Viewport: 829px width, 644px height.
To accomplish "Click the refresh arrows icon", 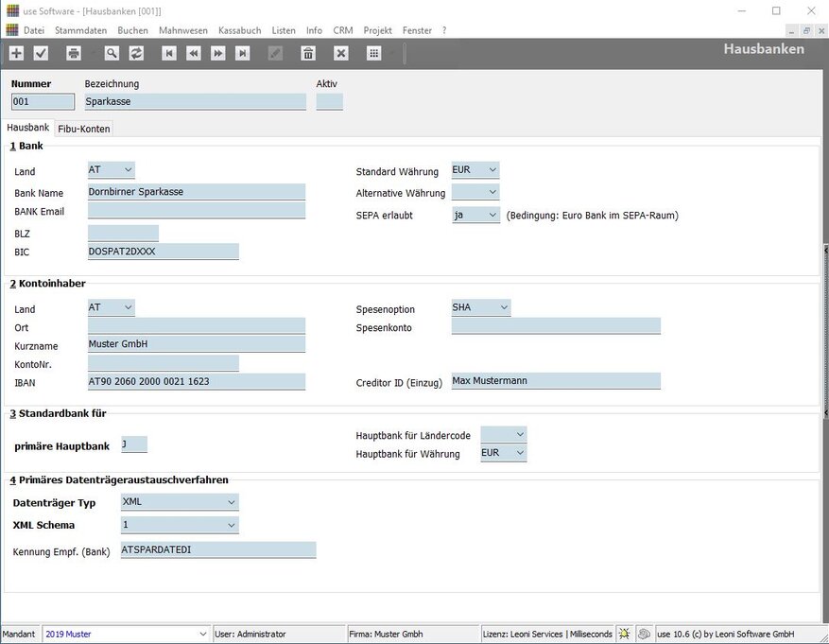I will [x=136, y=54].
